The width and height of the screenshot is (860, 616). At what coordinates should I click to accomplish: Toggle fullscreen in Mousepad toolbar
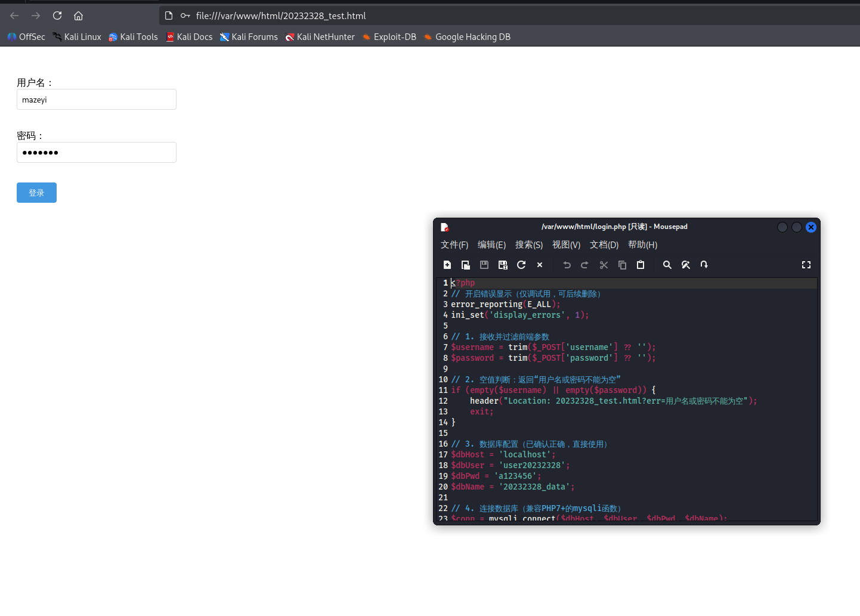pos(806,265)
